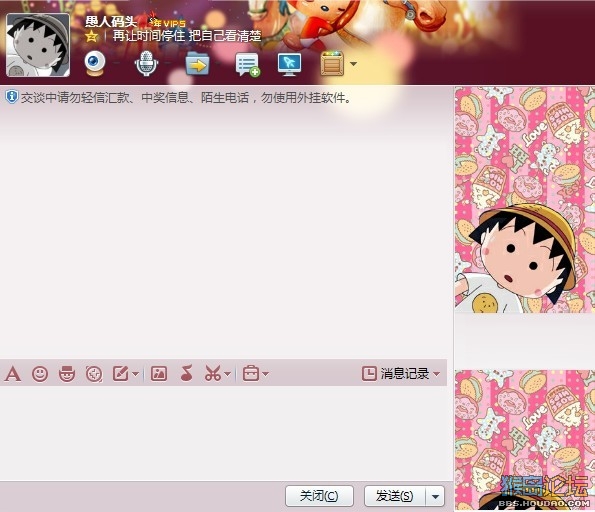This screenshot has width=595, height=512.
Task: Expand the apps dropdown arrow in header
Action: [x=353, y=64]
